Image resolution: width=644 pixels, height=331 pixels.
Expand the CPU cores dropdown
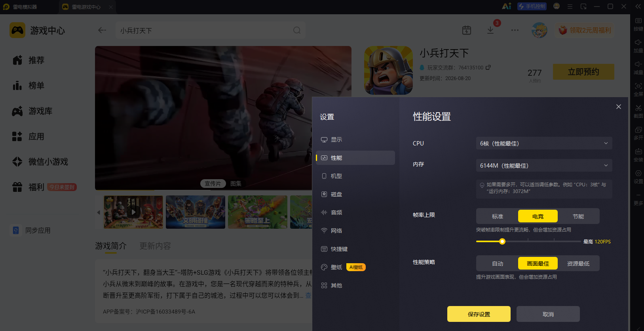544,143
